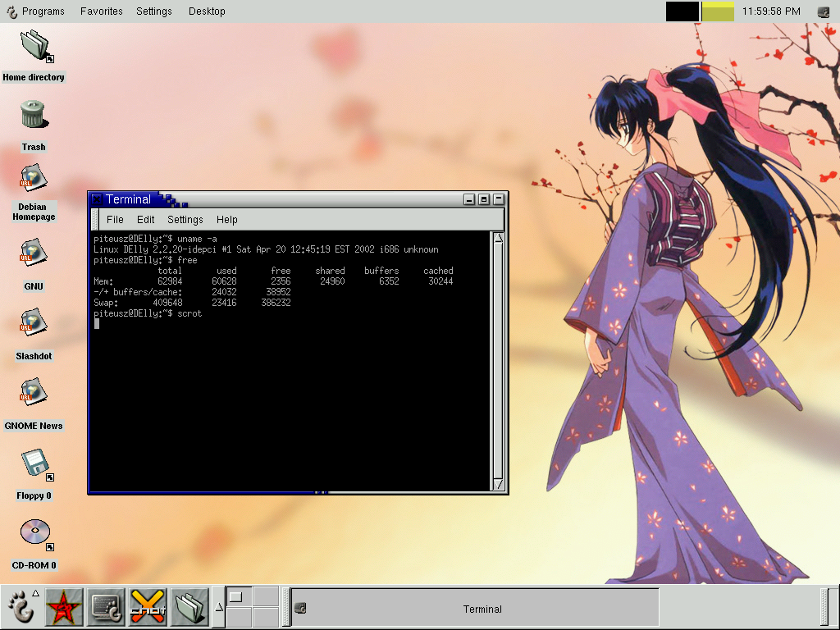Click the Terminal vertical scrollbar track
The image size is (840, 630).
[x=498, y=361]
